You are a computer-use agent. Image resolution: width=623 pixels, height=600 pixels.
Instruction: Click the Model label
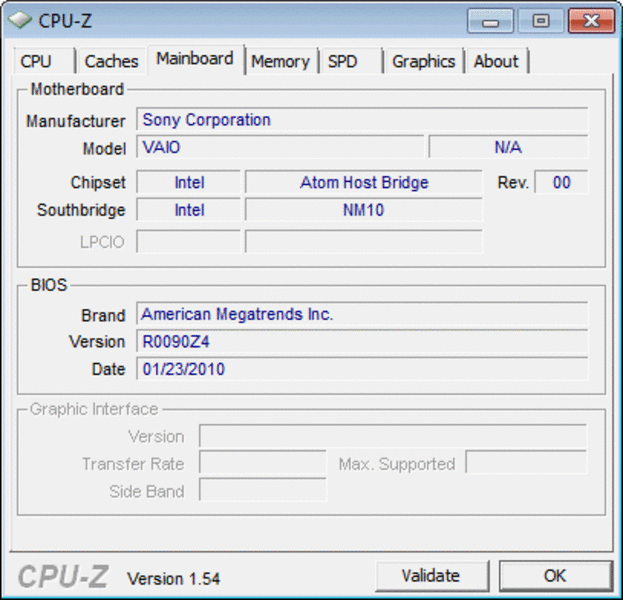click(104, 149)
